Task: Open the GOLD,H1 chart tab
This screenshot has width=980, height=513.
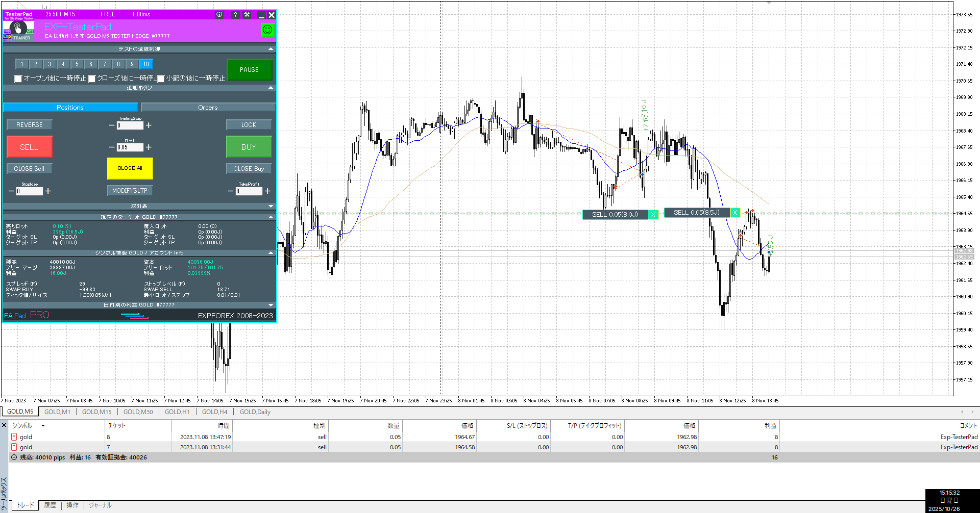Action: pyautogui.click(x=177, y=412)
